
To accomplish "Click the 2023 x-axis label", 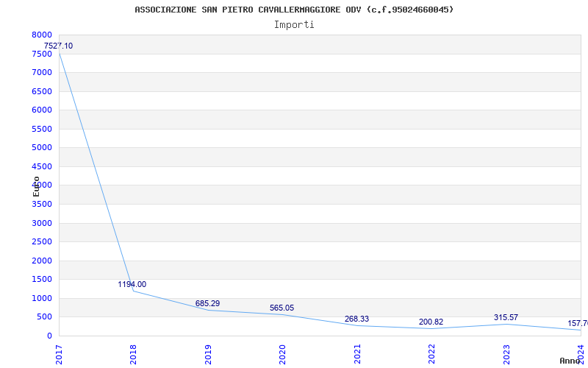I will point(506,354).
